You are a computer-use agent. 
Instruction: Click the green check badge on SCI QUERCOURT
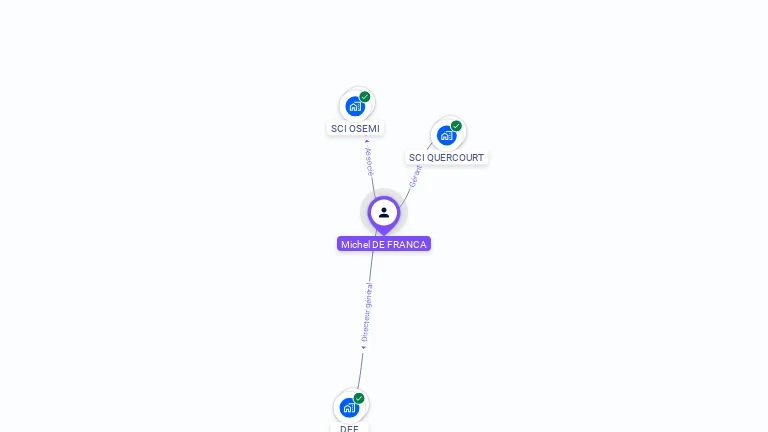pos(456,126)
